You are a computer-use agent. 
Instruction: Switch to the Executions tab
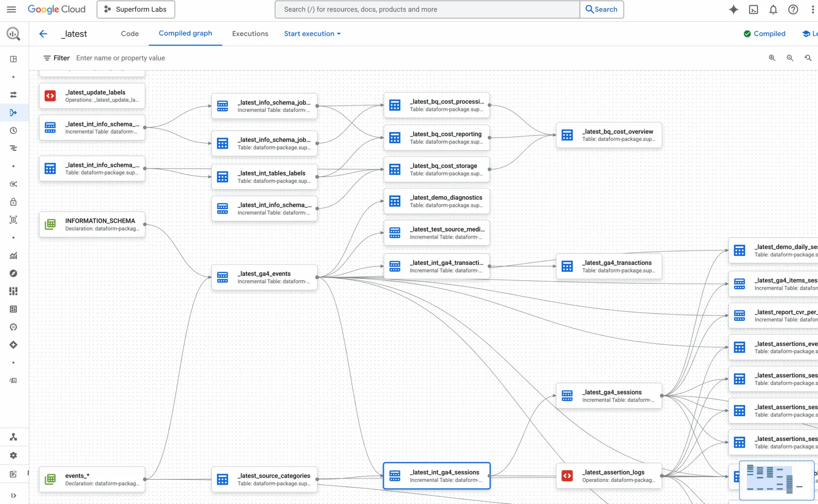point(250,34)
